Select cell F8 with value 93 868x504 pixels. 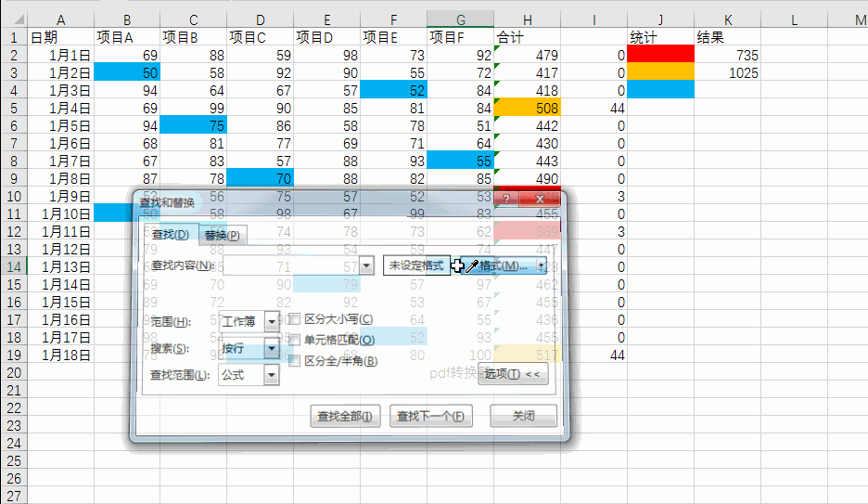[x=393, y=161]
